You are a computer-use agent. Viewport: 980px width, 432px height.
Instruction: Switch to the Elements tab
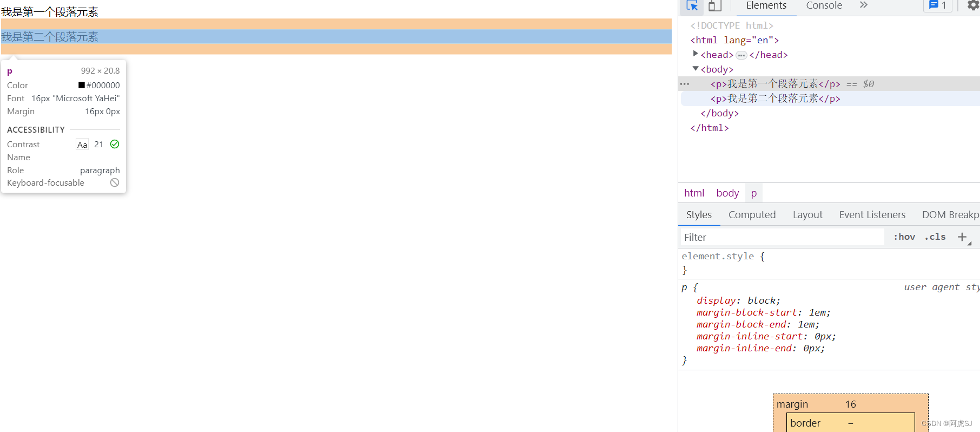(x=766, y=5)
